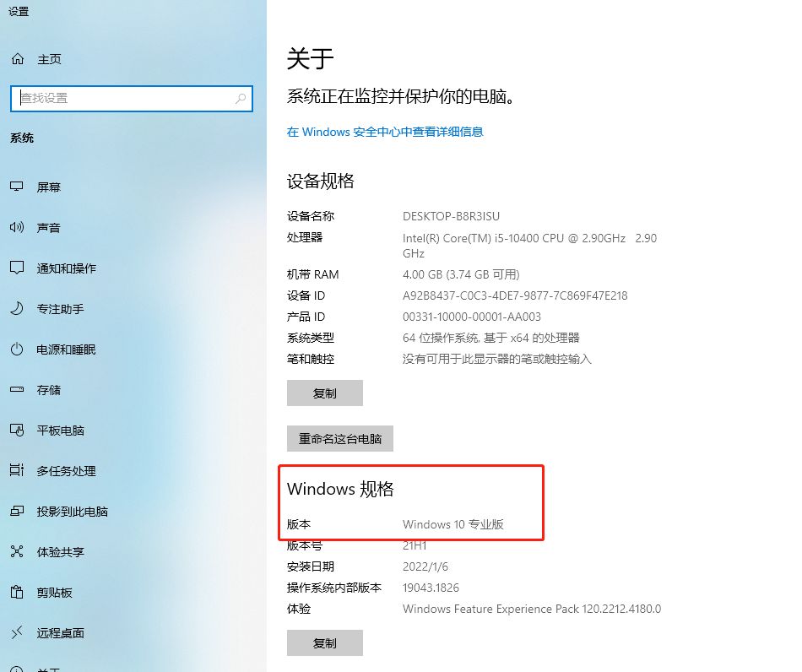Click the product ID 00331-10000-00001-AA003
802x672 pixels.
(x=472, y=317)
